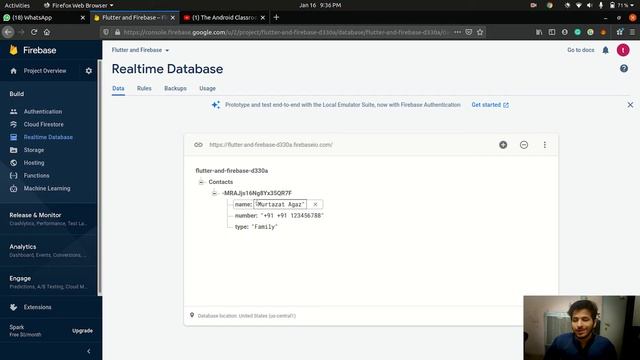This screenshot has width=640, height=360.
Task: Open system volume indicator
Action: tap(589, 5)
